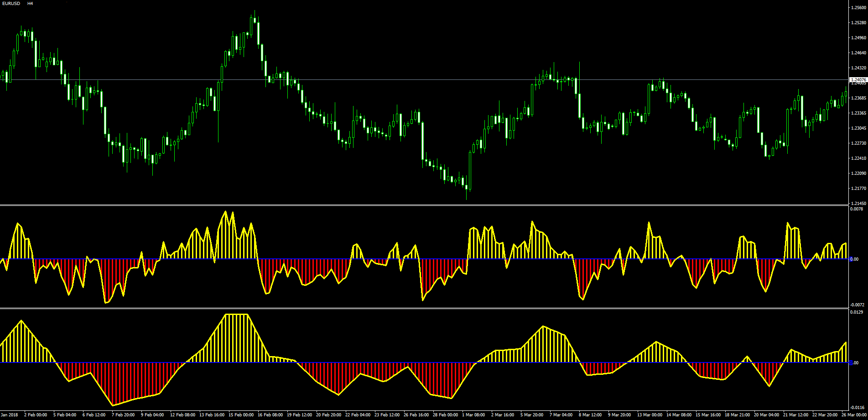868x420 pixels.
Task: Click the -0.0116 lower indicator scale value
Action: pyautogui.click(x=858, y=407)
